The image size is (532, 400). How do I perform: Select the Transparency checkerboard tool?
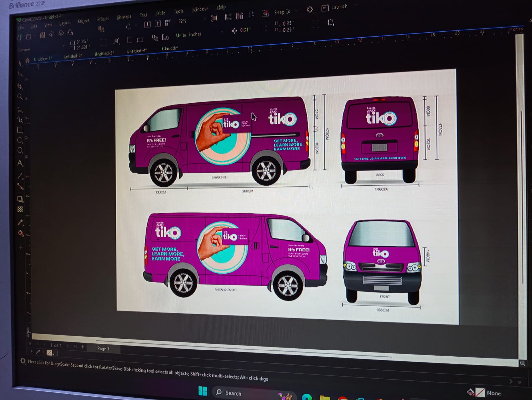click(x=20, y=209)
